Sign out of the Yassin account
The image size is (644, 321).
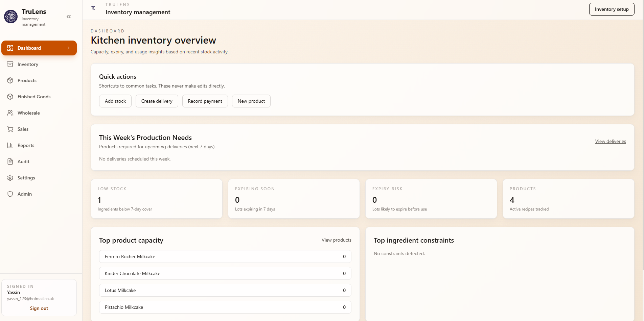tap(39, 308)
